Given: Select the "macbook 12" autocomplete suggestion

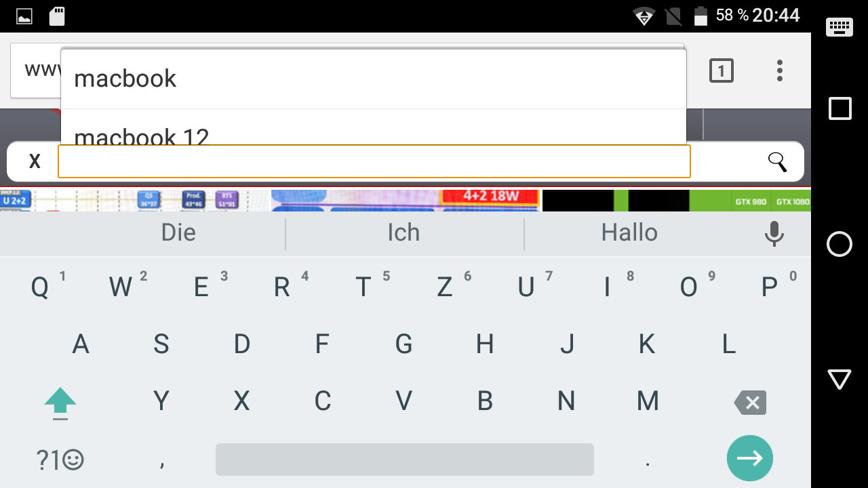Looking at the screenshot, I should click(374, 127).
